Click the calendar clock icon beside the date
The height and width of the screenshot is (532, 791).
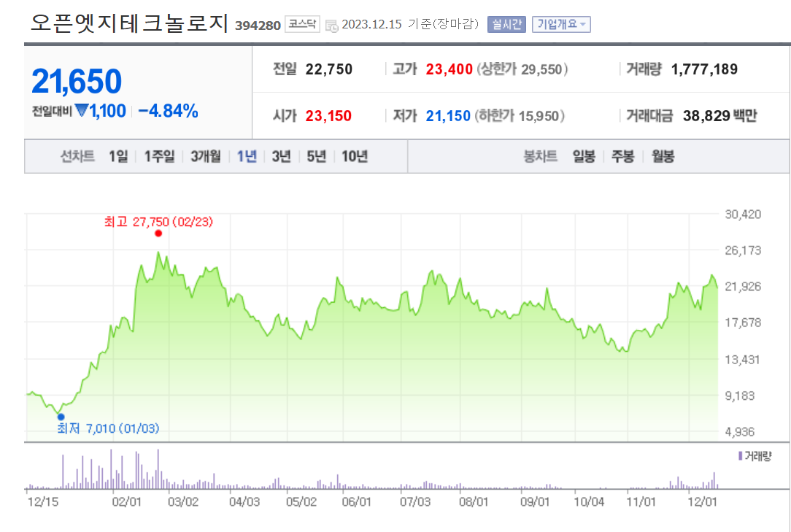click(331, 26)
